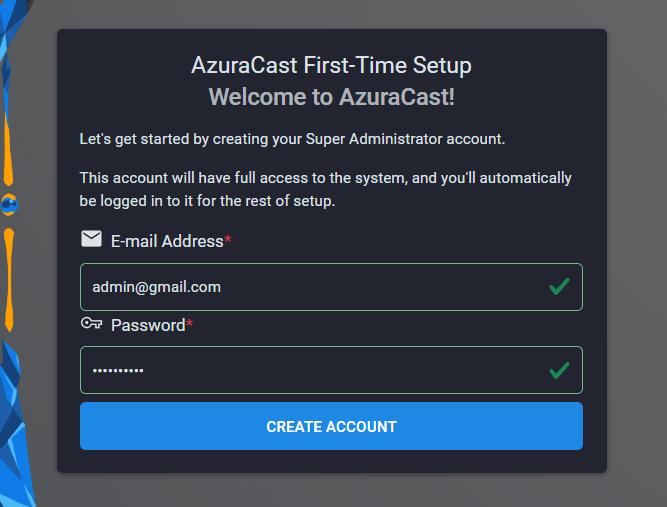
Task: Click the green checkmark in the password field
Action: point(559,371)
